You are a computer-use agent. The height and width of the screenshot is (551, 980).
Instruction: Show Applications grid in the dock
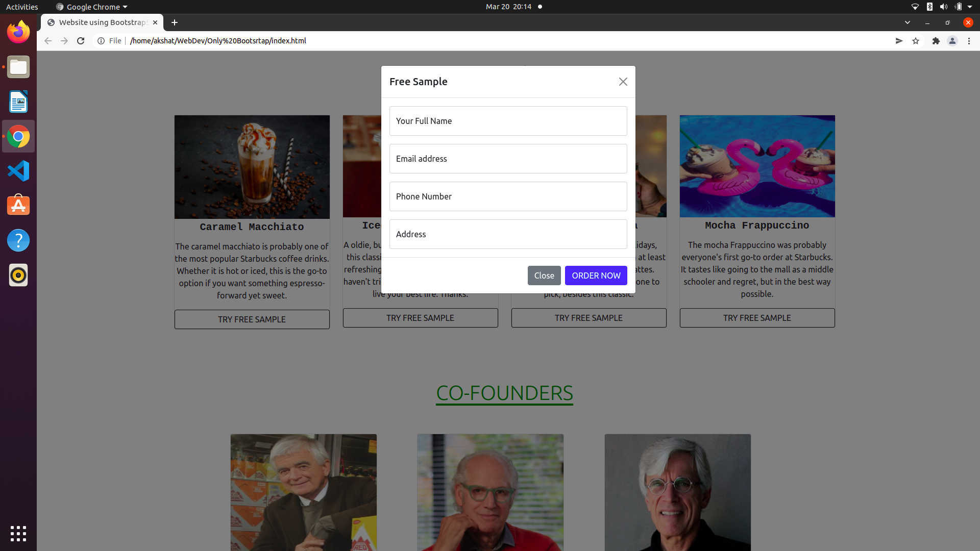tap(18, 534)
